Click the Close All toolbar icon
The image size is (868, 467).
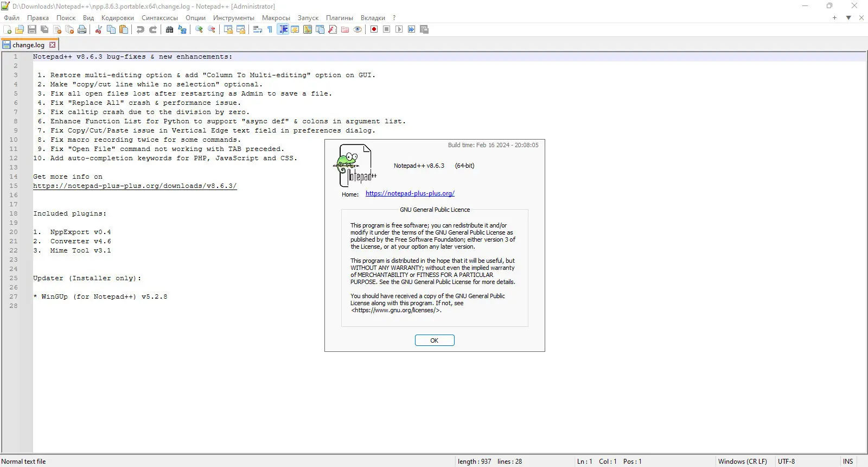69,29
